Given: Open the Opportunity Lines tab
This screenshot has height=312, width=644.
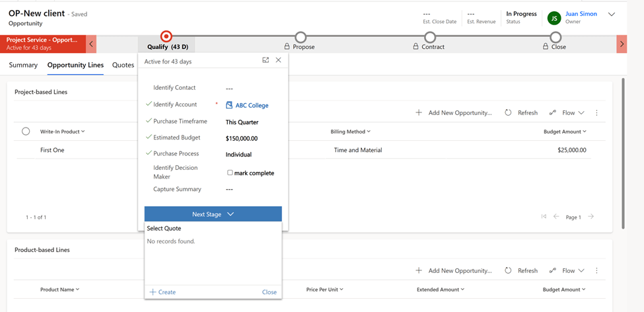Looking at the screenshot, I should coord(75,65).
